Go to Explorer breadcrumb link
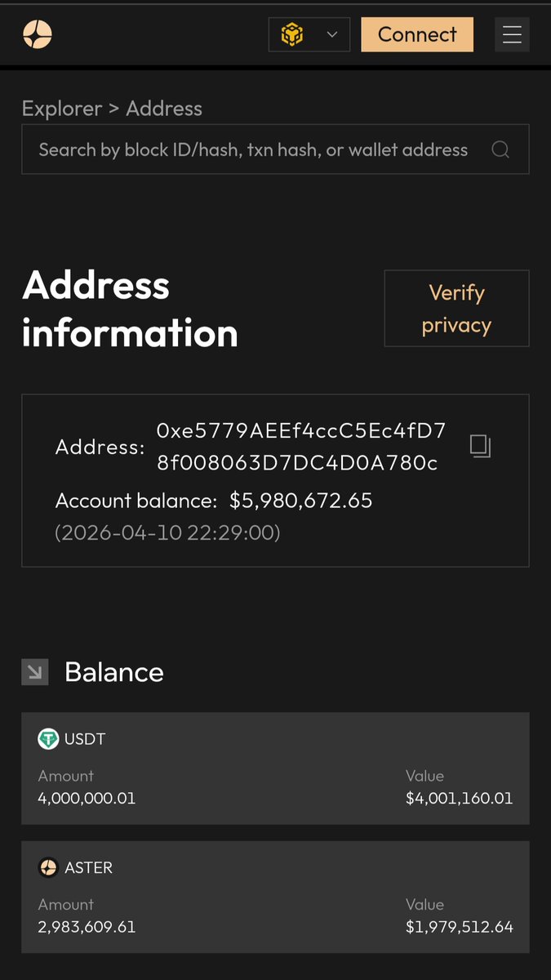 [x=62, y=109]
